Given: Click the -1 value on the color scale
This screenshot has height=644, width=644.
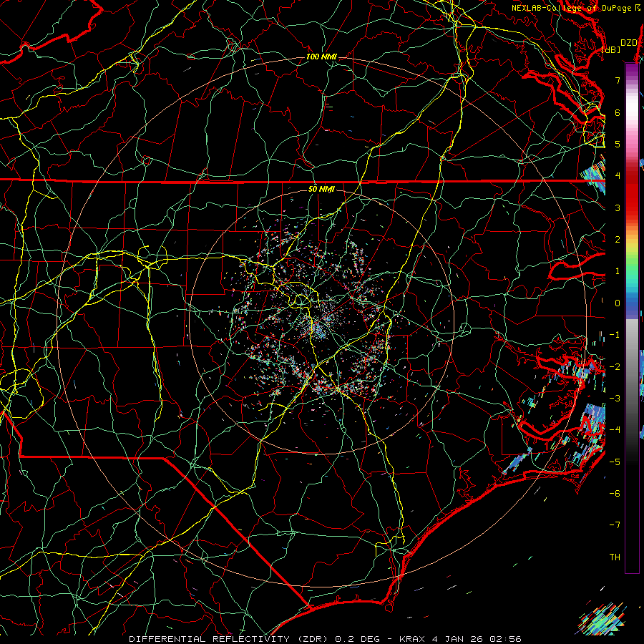Looking at the screenshot, I should click(x=615, y=335).
